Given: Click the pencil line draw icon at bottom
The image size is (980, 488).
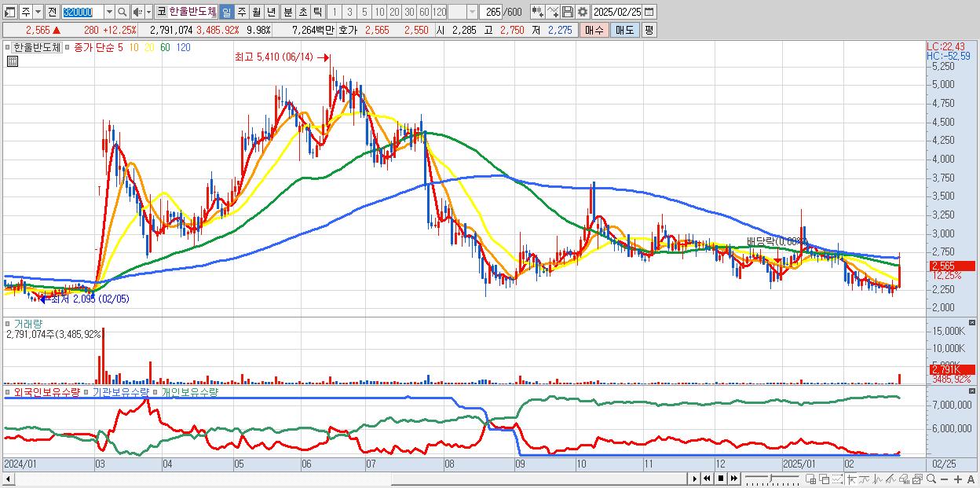Looking at the screenshot, I should point(890,479).
